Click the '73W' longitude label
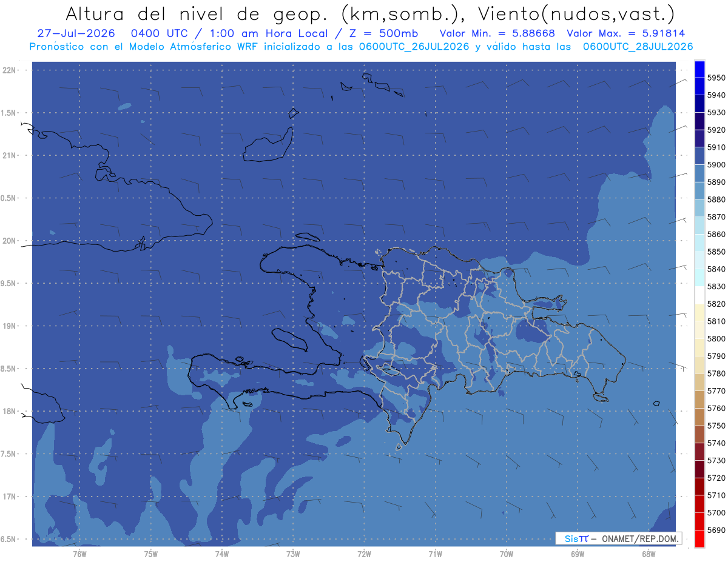728x562 pixels. coord(293,554)
